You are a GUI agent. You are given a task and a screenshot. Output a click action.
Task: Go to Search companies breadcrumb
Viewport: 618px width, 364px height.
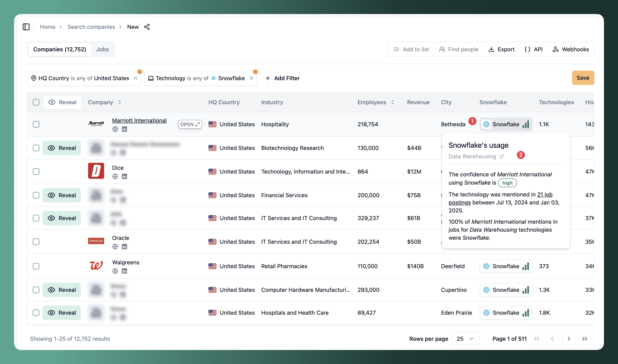(x=91, y=27)
